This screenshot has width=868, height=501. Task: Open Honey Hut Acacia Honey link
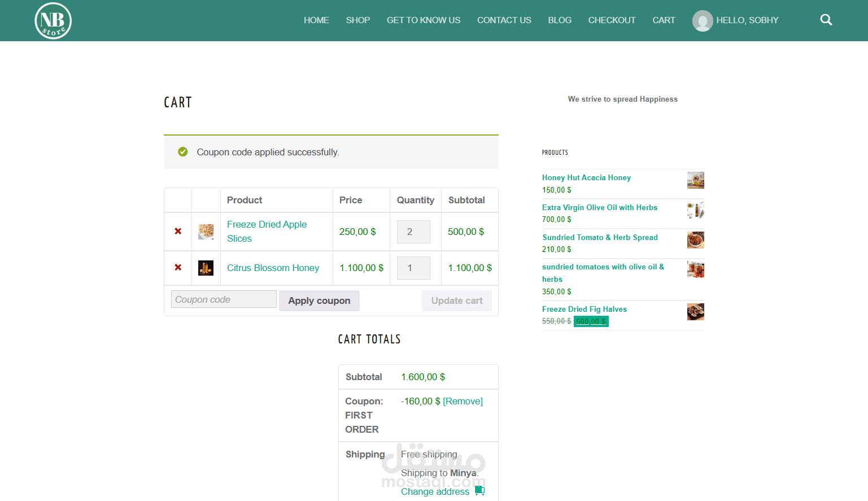click(x=586, y=177)
